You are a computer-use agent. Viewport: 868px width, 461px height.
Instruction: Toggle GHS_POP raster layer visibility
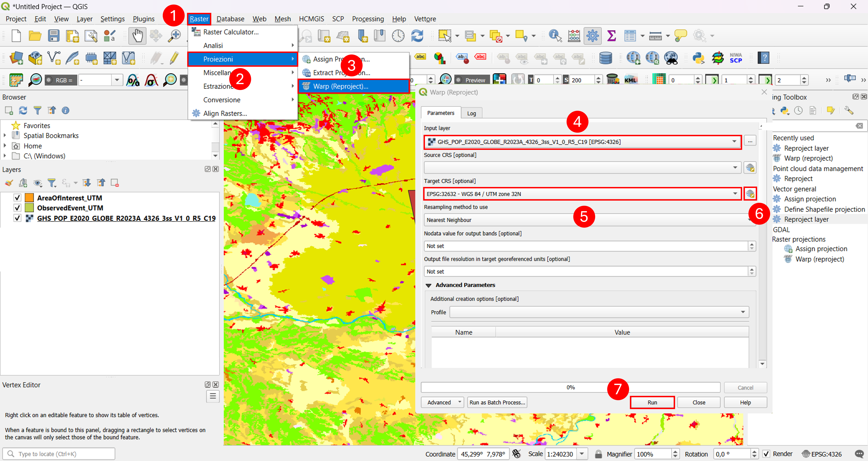point(17,218)
